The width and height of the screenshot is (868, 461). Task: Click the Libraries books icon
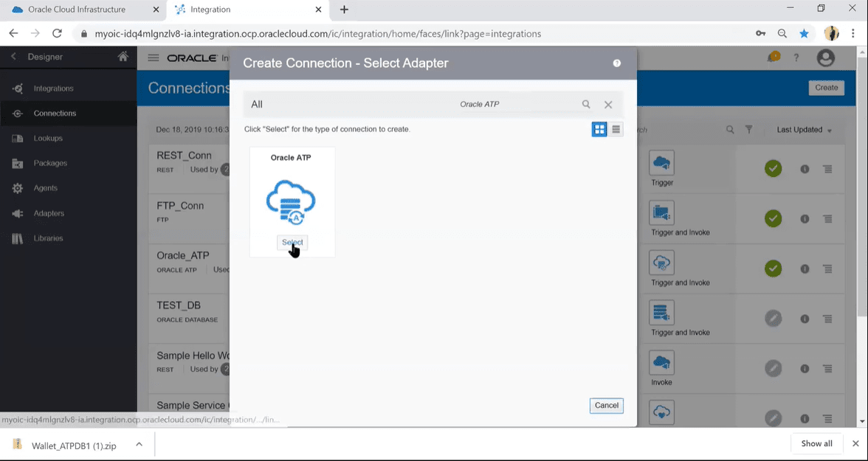point(18,238)
